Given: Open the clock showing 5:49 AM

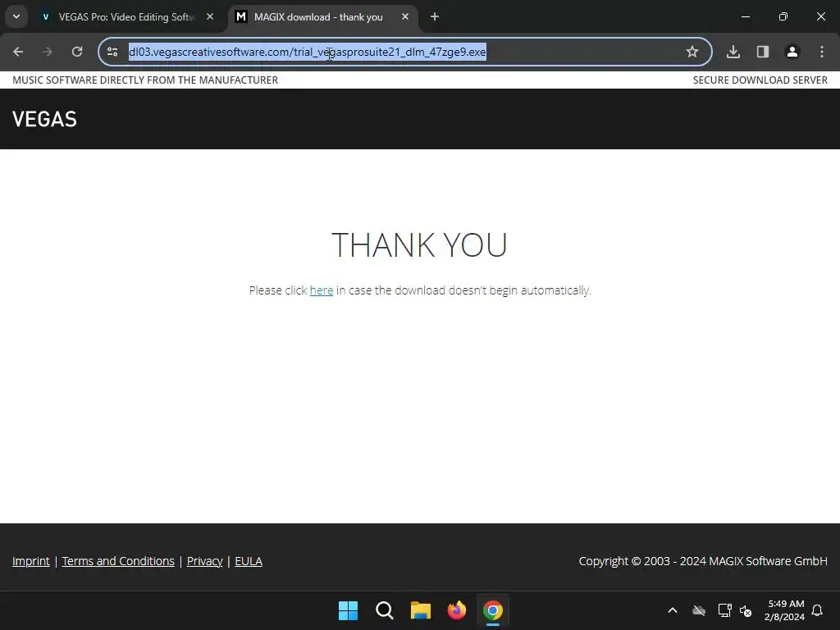Looking at the screenshot, I should point(785,610).
